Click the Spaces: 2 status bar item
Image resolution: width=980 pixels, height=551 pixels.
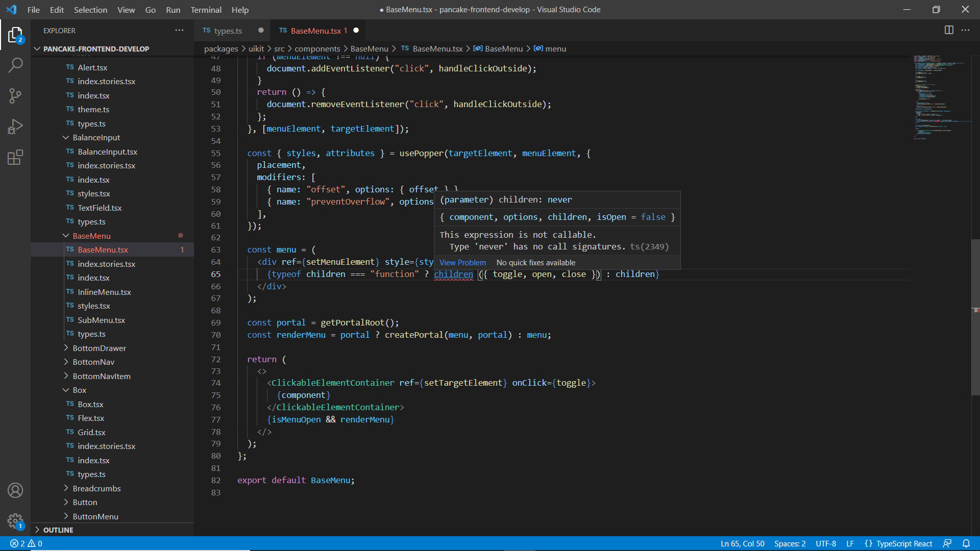790,543
